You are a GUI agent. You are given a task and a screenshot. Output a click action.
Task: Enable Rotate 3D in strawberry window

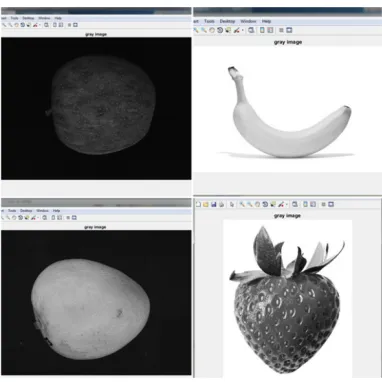tap(265, 204)
